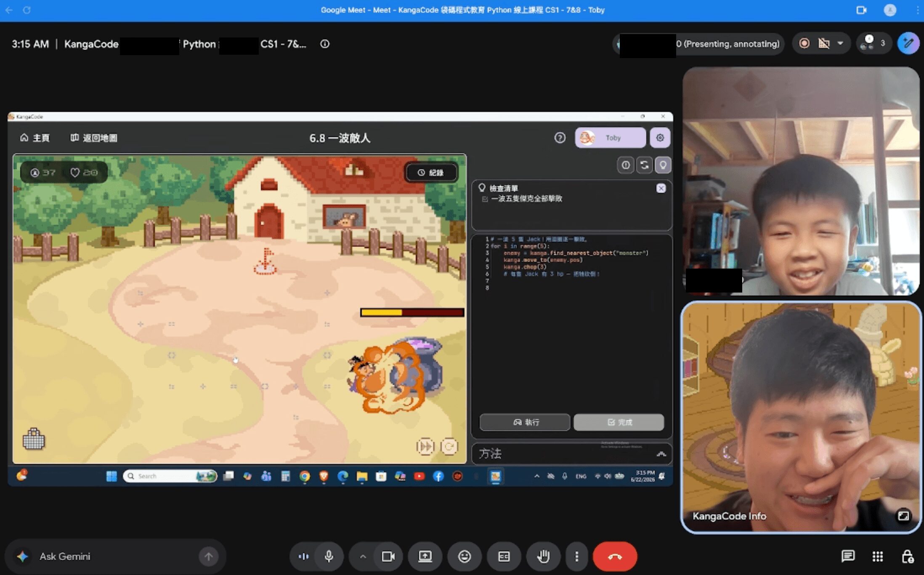This screenshot has width=924, height=575.
Task: Open the Toby profile button
Action: point(610,138)
